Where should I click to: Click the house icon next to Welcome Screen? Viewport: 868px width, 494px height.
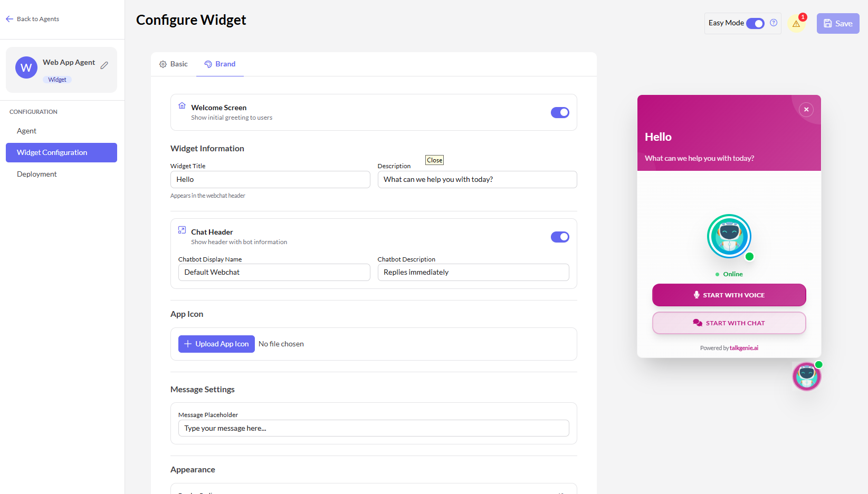click(x=182, y=105)
